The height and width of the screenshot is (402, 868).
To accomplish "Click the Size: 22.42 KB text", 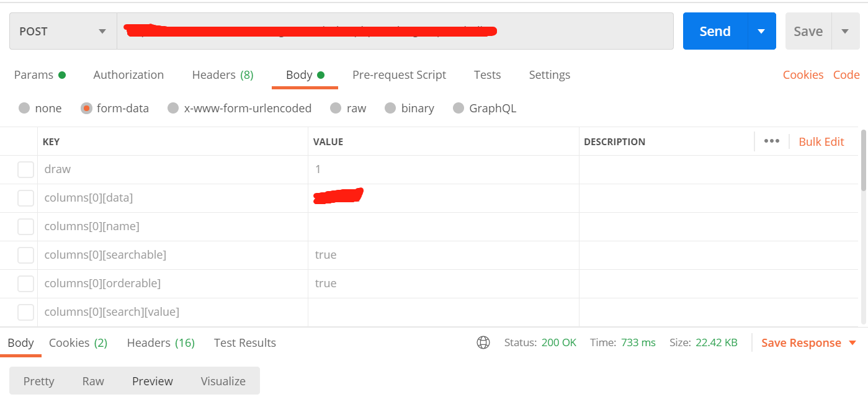I will click(x=703, y=342).
